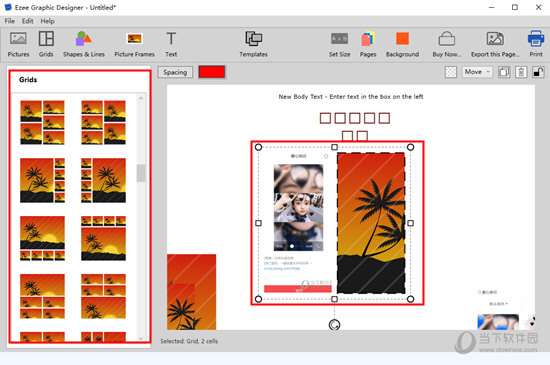Select the blue photo at canvas bottom-right
This screenshot has height=365, width=550.
click(x=498, y=322)
